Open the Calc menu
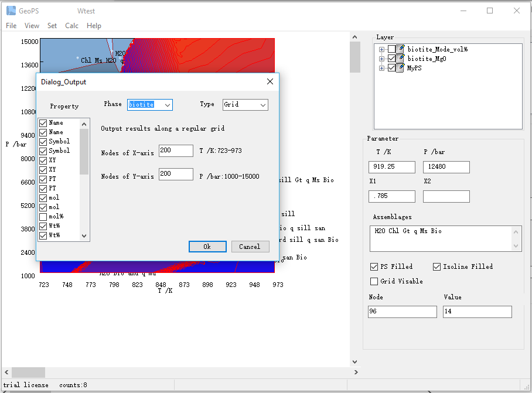The height and width of the screenshot is (393, 532). click(71, 26)
